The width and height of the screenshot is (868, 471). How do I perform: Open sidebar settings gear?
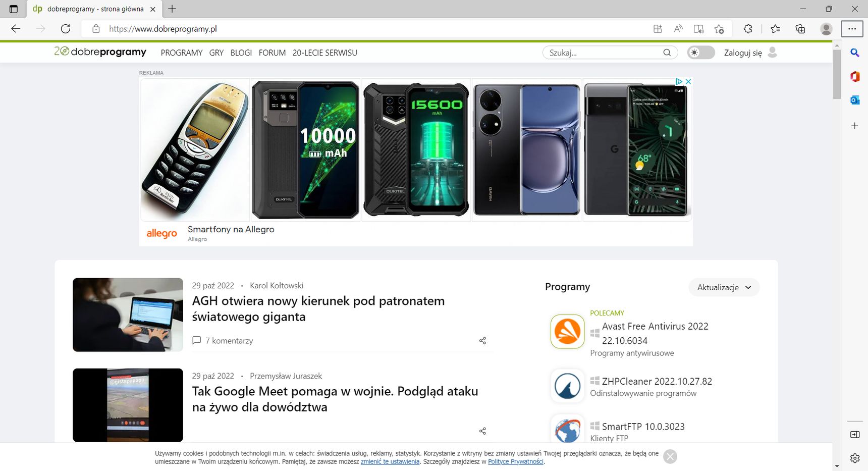[855, 458]
